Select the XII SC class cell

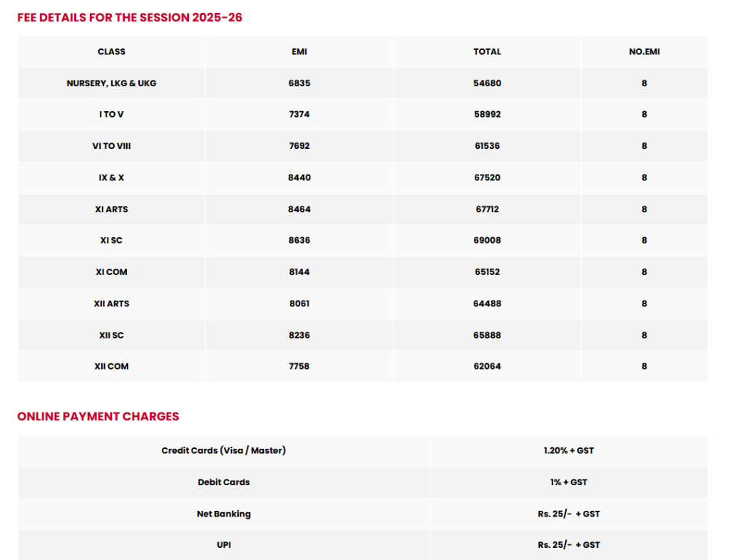coord(111,336)
